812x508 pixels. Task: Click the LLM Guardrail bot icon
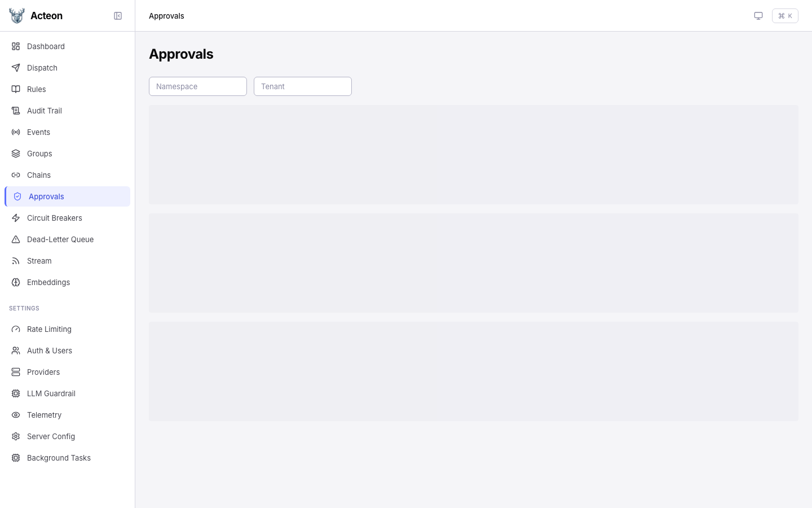coord(16,393)
